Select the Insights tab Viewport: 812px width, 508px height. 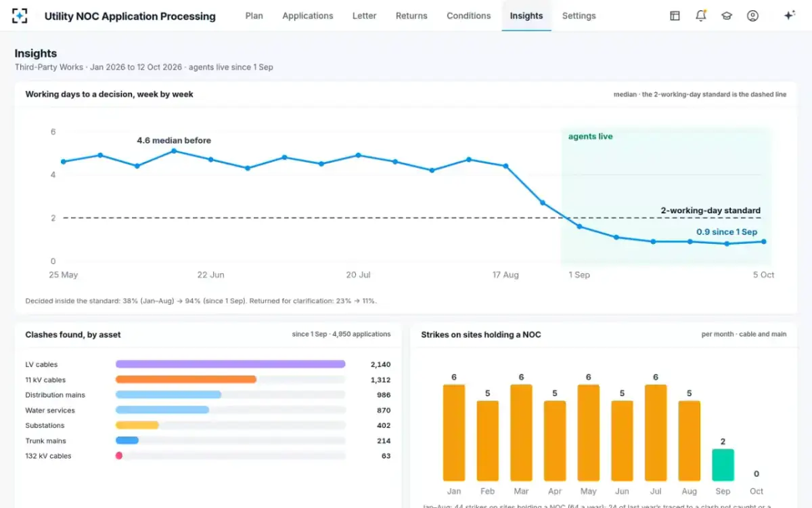[x=526, y=16]
